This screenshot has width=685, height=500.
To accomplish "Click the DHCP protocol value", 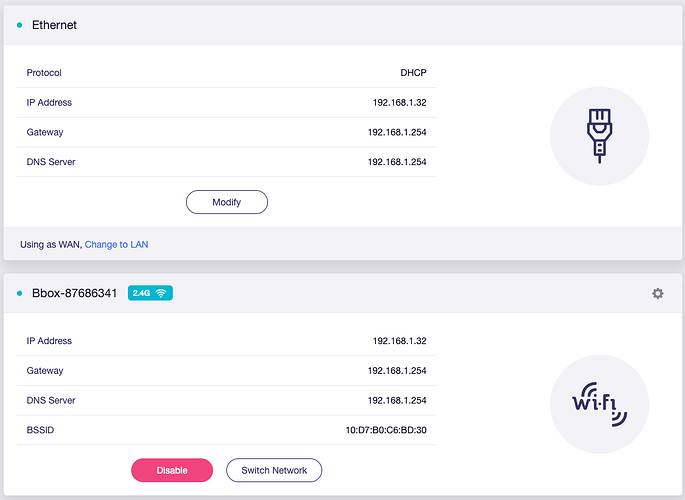I will pos(413,73).
